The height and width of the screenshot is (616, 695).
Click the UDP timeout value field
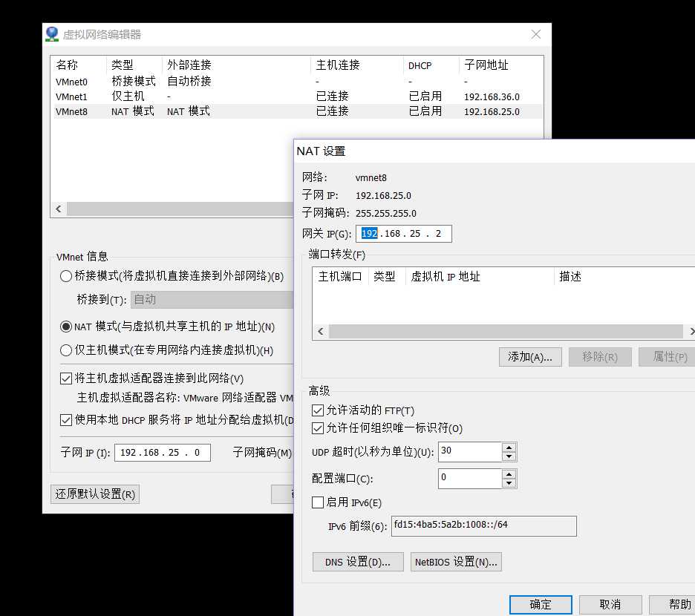470,451
